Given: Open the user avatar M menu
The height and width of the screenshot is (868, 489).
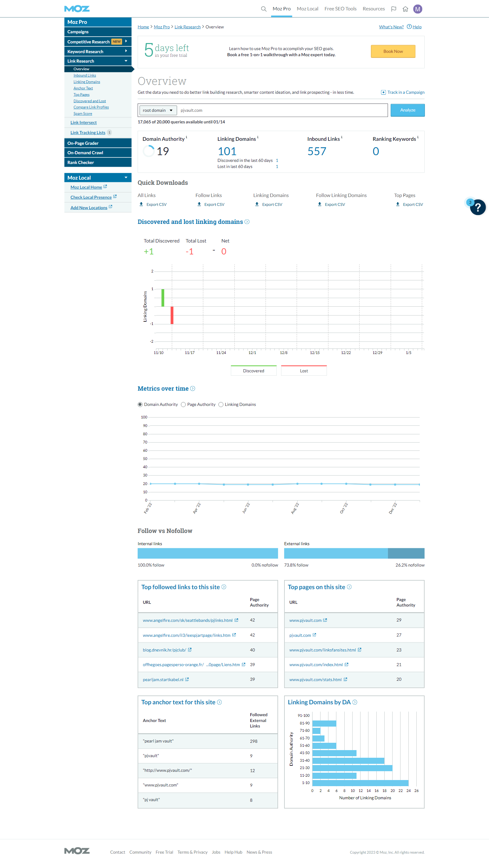Looking at the screenshot, I should tap(418, 9).
